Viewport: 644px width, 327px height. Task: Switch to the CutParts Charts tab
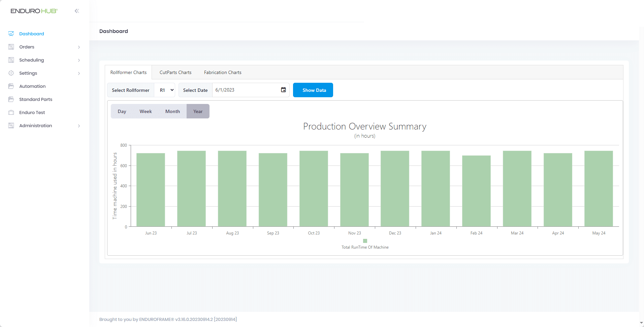[x=175, y=72]
